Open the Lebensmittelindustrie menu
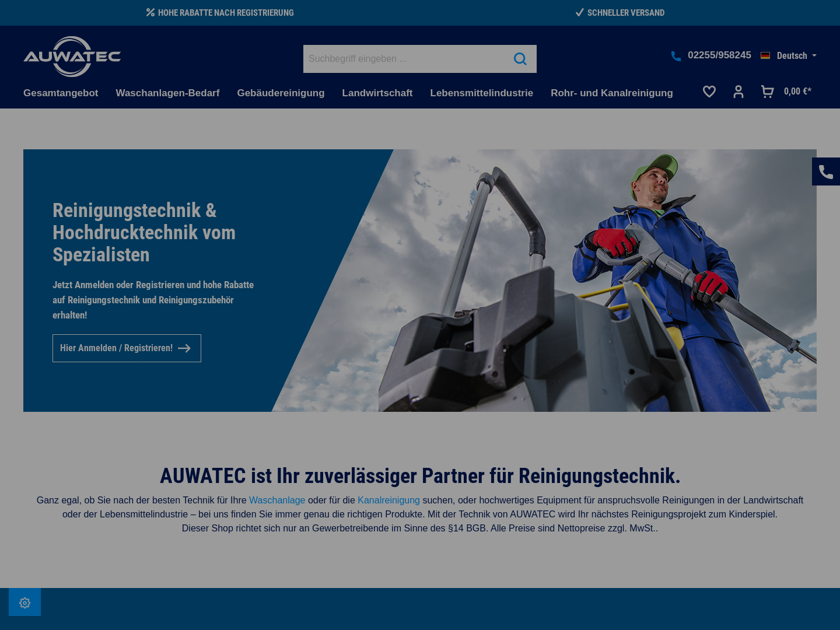This screenshot has width=840, height=630. 481,93
